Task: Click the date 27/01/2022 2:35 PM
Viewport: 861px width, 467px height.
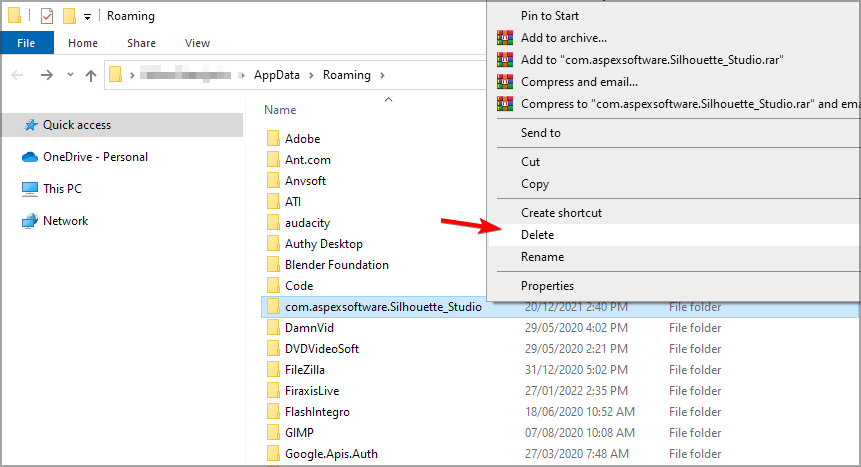Action: tap(576, 391)
